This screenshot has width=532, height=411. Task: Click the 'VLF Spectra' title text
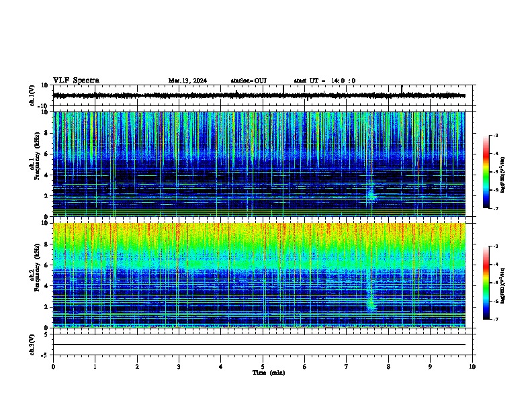76,81
